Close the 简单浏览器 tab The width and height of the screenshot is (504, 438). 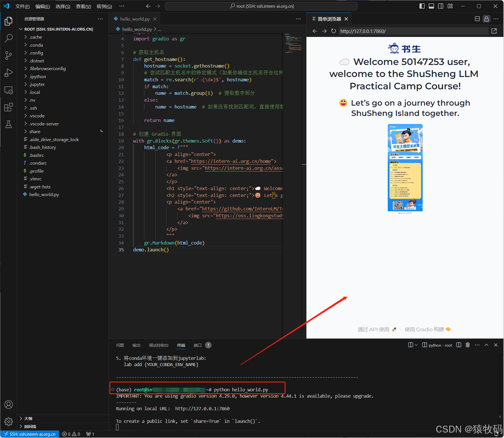point(346,19)
